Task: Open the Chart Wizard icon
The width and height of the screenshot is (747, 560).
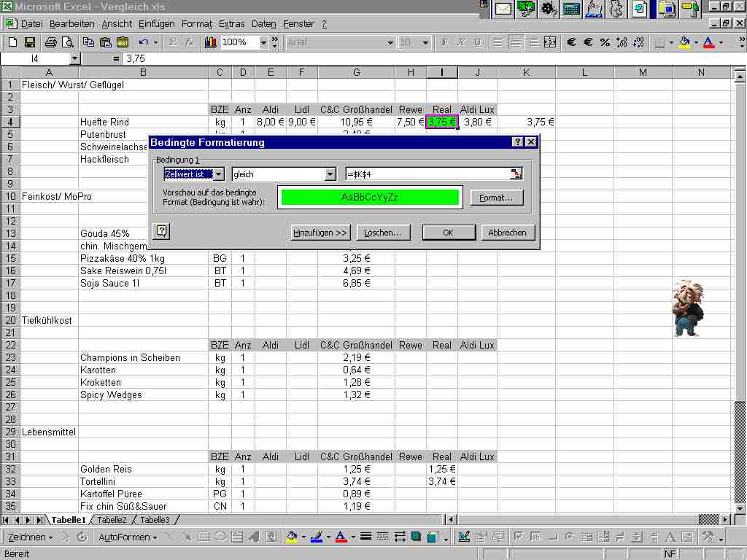Action: (x=211, y=42)
